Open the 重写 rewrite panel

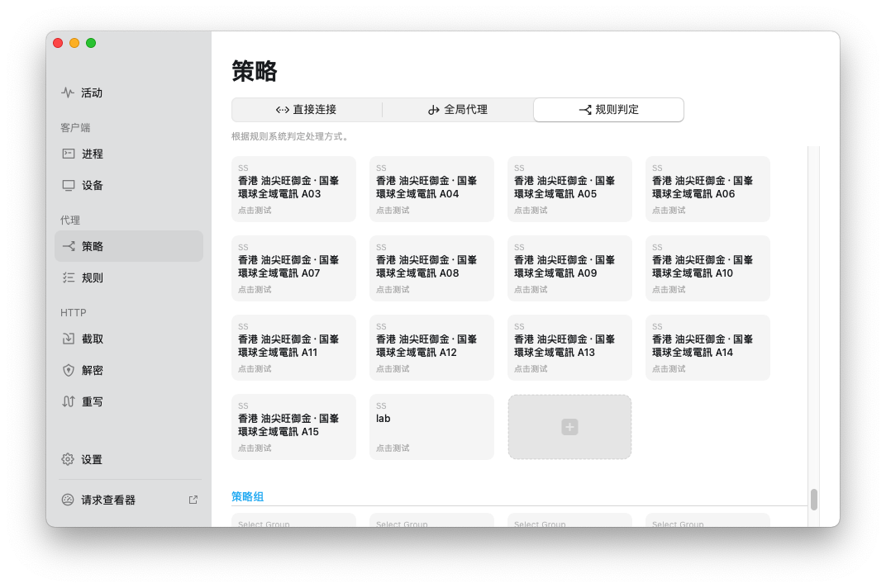pyautogui.click(x=92, y=401)
